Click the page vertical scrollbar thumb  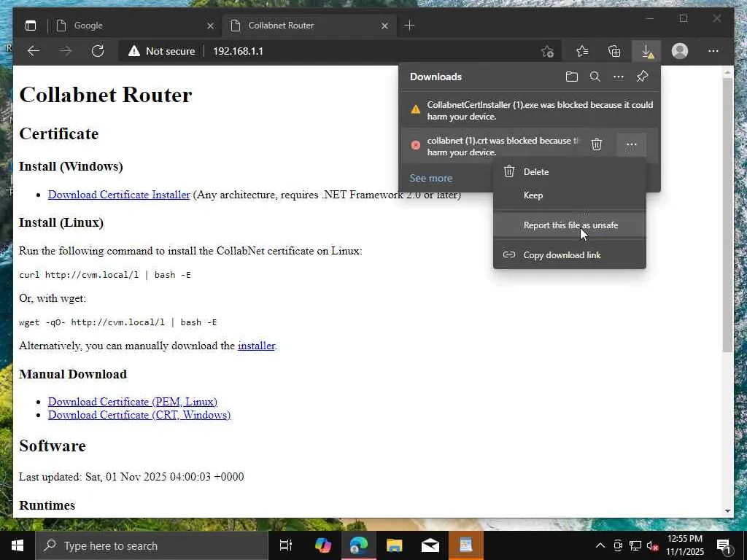[727, 215]
